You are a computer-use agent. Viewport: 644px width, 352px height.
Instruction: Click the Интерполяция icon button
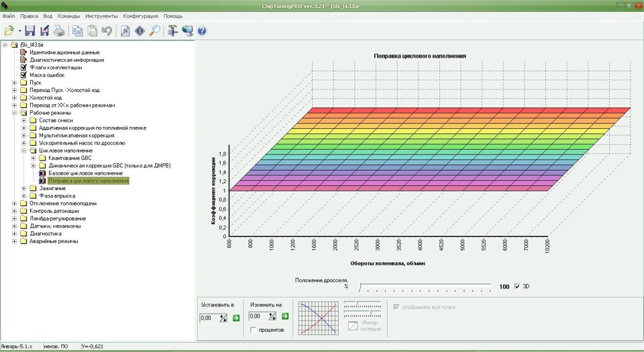pyautogui.click(x=353, y=326)
